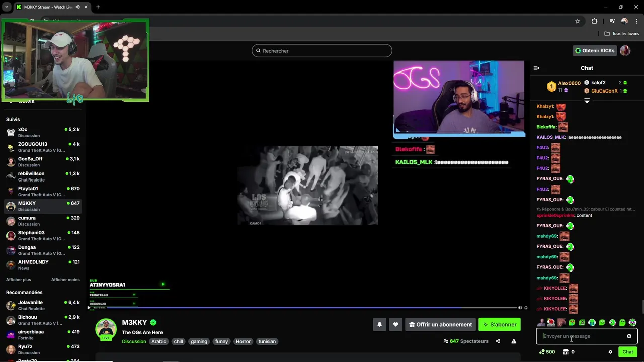Open KAILOS_MLK username in chat list
The image size is (644, 362).
(x=550, y=137)
